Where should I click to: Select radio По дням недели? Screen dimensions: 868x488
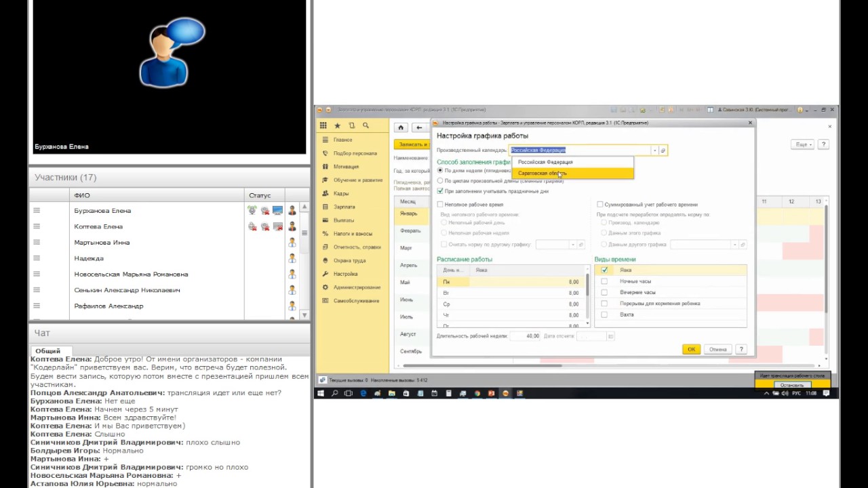pyautogui.click(x=440, y=171)
